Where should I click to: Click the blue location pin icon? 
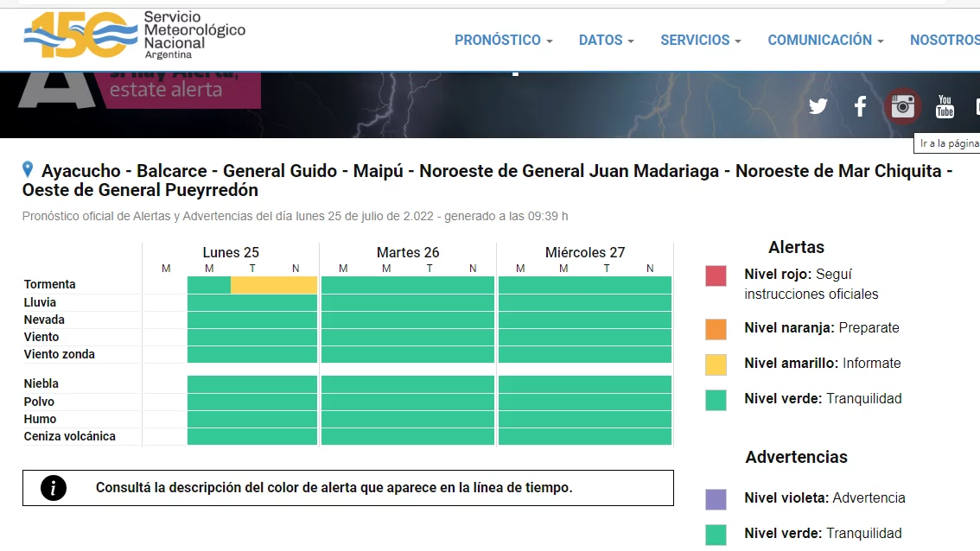[x=29, y=169]
